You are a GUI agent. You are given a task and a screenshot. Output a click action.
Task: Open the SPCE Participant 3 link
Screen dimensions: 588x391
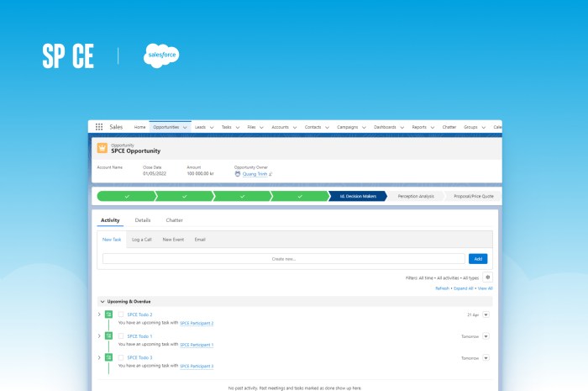[197, 367]
